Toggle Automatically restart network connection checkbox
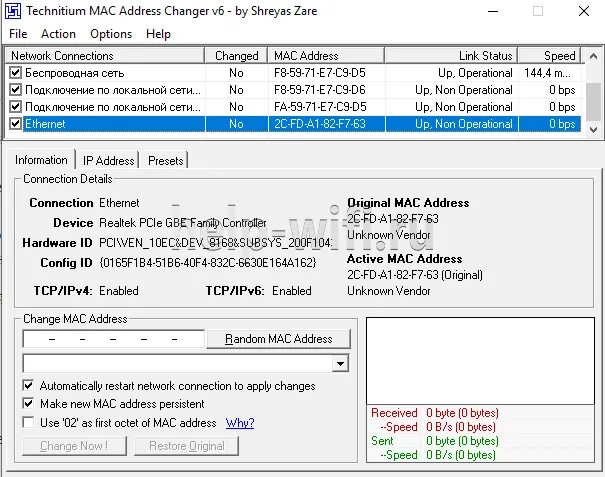This screenshot has width=605, height=477. tap(28, 385)
